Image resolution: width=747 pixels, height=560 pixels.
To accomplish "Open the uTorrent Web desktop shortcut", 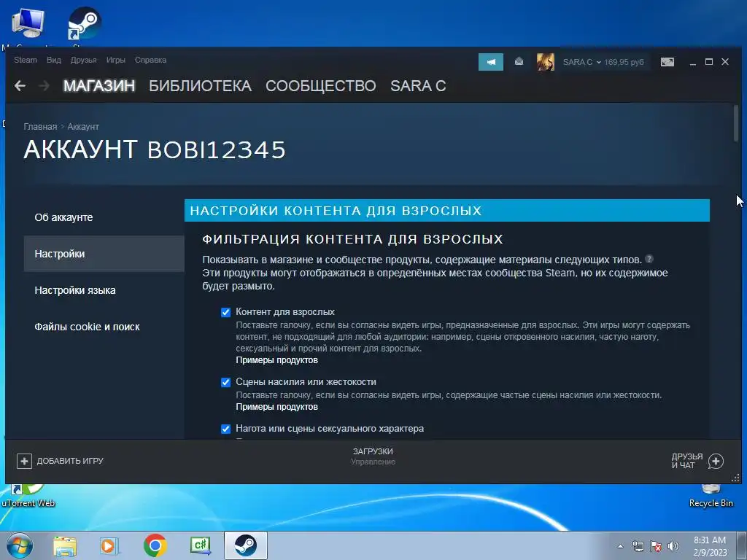I will click(x=28, y=495).
